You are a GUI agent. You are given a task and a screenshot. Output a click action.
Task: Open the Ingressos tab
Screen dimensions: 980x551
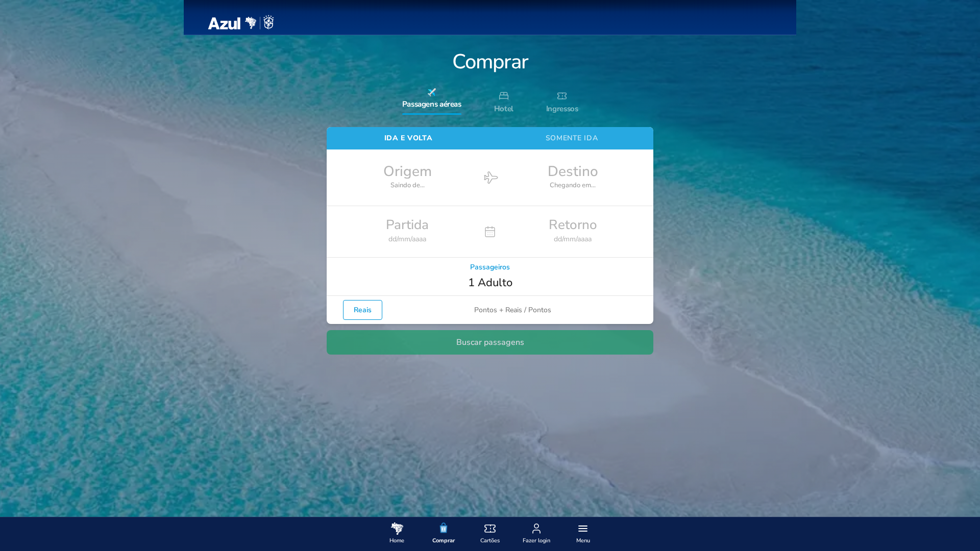(x=562, y=102)
